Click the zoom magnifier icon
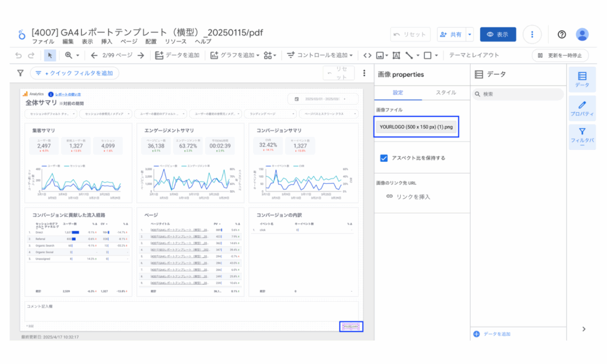The image size is (607, 364). click(x=69, y=55)
